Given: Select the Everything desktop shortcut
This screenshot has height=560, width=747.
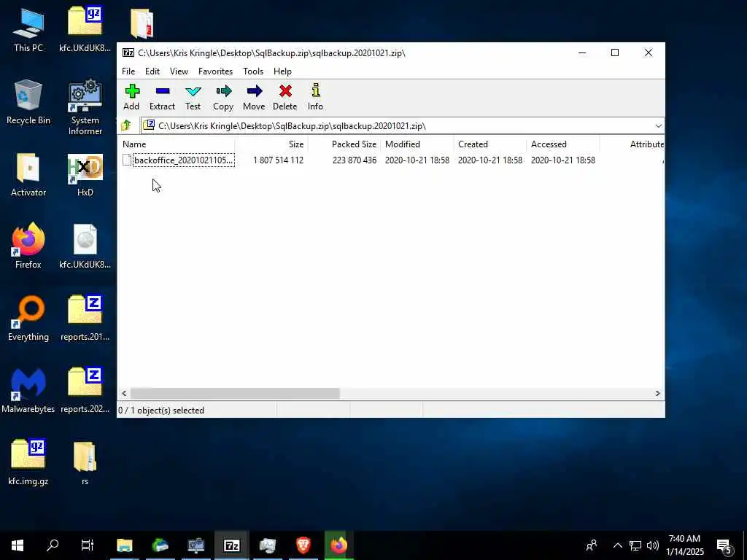Looking at the screenshot, I should (x=28, y=319).
